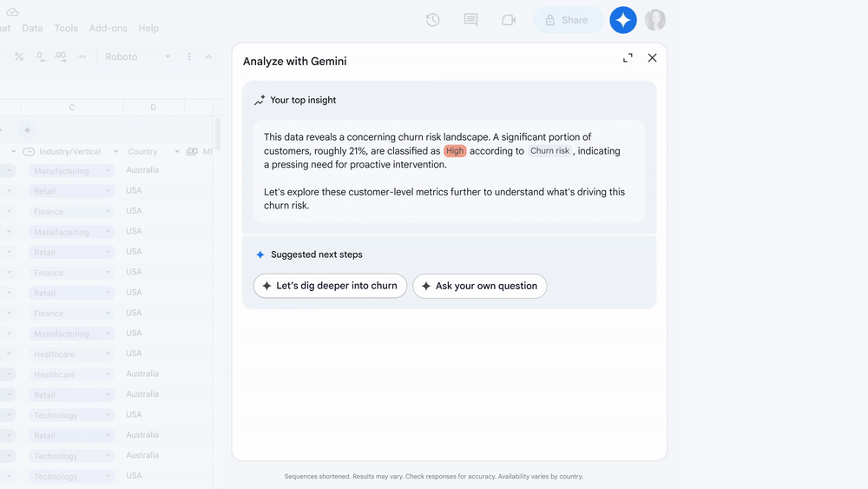868x489 pixels.
Task: Click the user profile avatar
Action: [x=655, y=20]
